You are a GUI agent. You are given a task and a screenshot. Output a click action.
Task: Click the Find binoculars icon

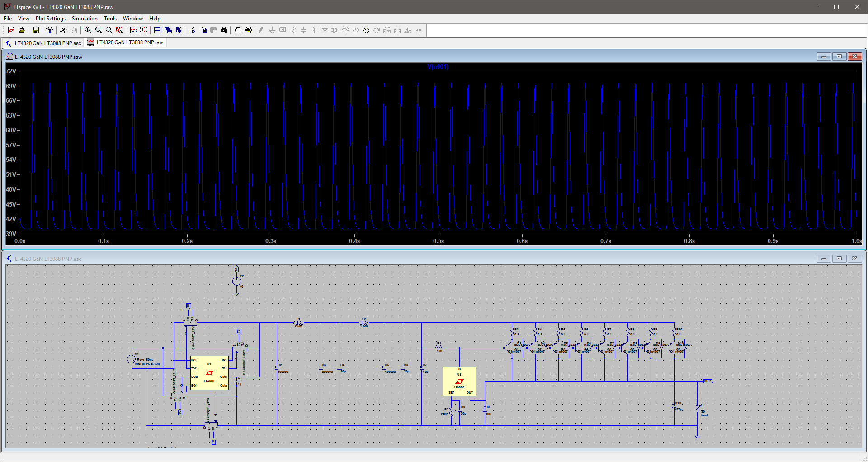(x=224, y=30)
